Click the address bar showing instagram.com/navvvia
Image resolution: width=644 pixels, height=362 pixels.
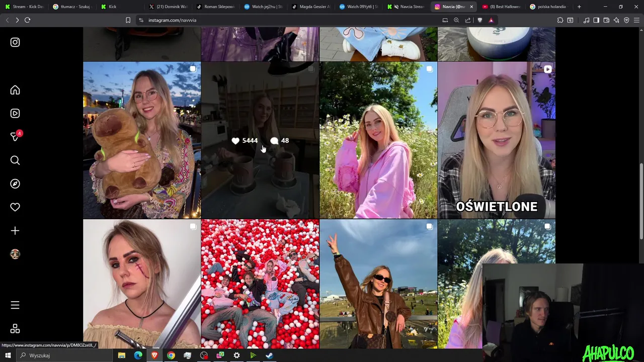tap(292, 20)
